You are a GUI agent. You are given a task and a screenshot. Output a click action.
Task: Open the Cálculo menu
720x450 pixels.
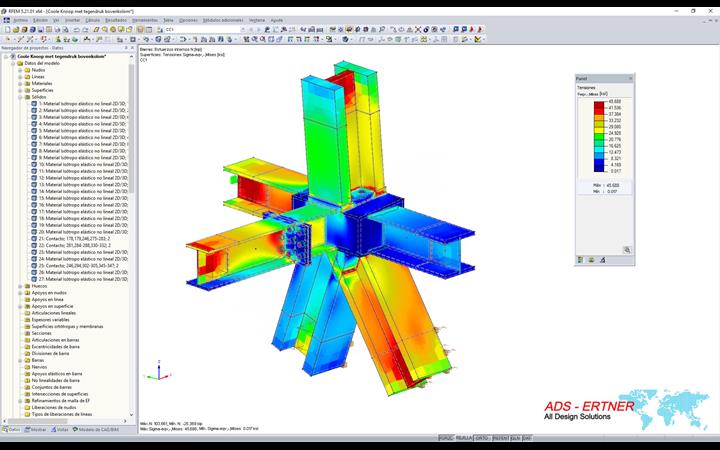[x=93, y=20]
